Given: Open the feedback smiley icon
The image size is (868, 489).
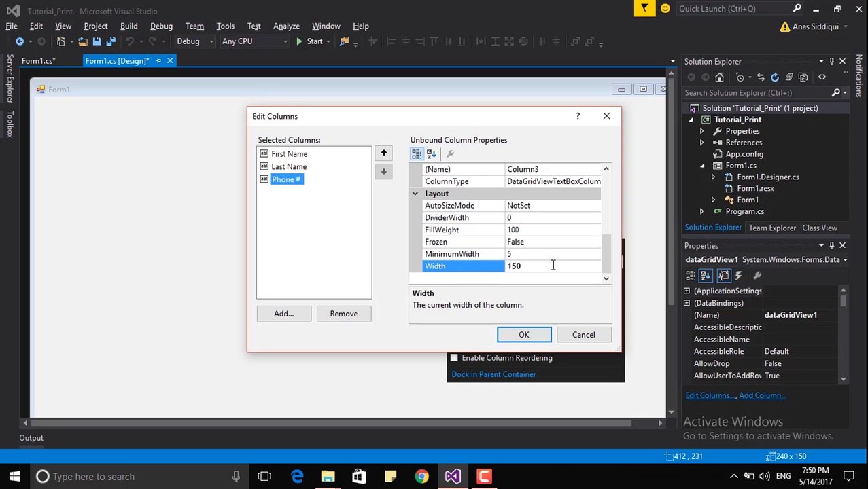Looking at the screenshot, I should tap(665, 8).
